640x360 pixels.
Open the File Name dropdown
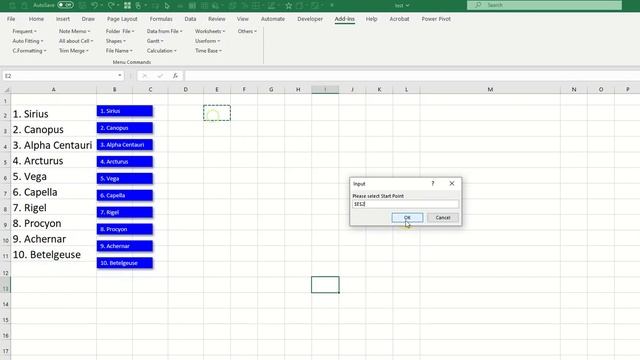pyautogui.click(x=119, y=51)
